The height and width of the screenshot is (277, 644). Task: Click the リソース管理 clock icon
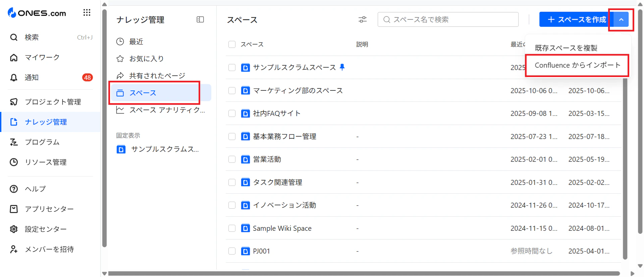click(x=14, y=162)
